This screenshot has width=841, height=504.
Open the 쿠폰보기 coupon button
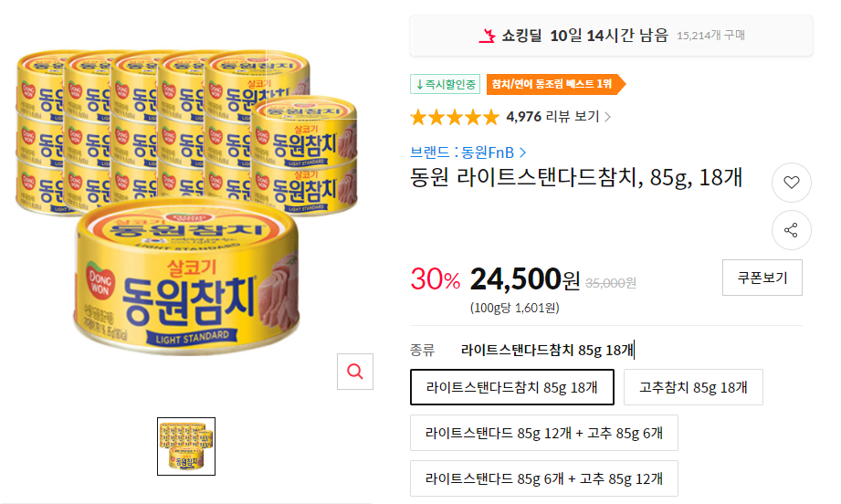[762, 278]
